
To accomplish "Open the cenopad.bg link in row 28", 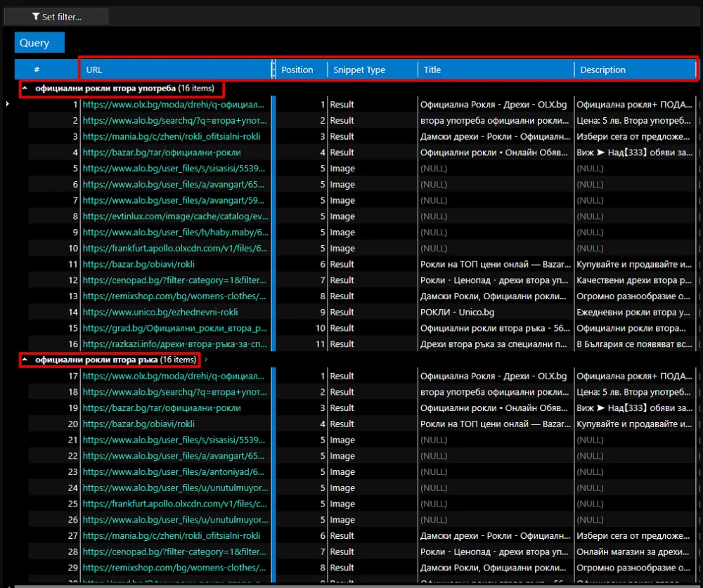I will coord(174,552).
